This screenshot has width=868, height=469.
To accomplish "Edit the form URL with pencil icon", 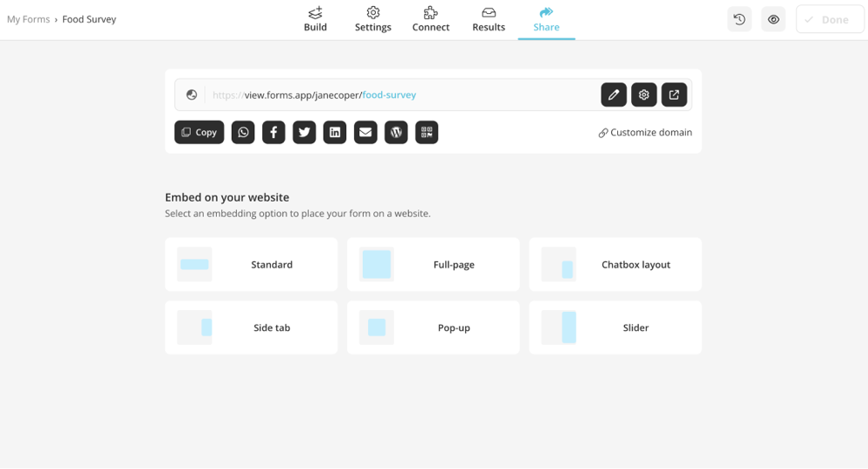I will tap(614, 95).
